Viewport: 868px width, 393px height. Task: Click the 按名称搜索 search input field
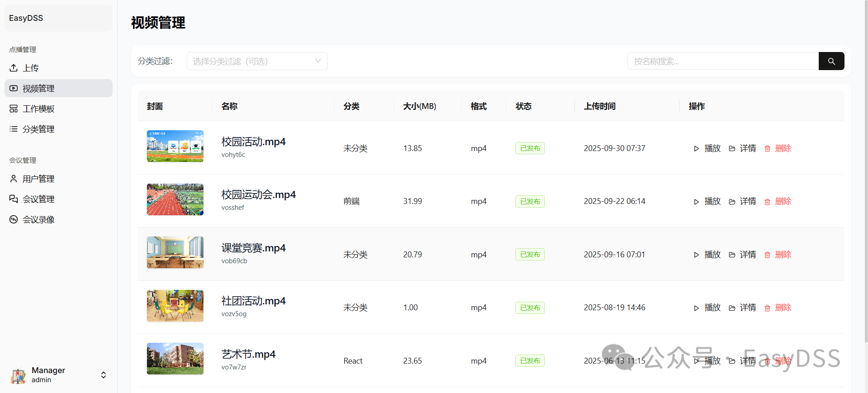pos(722,61)
